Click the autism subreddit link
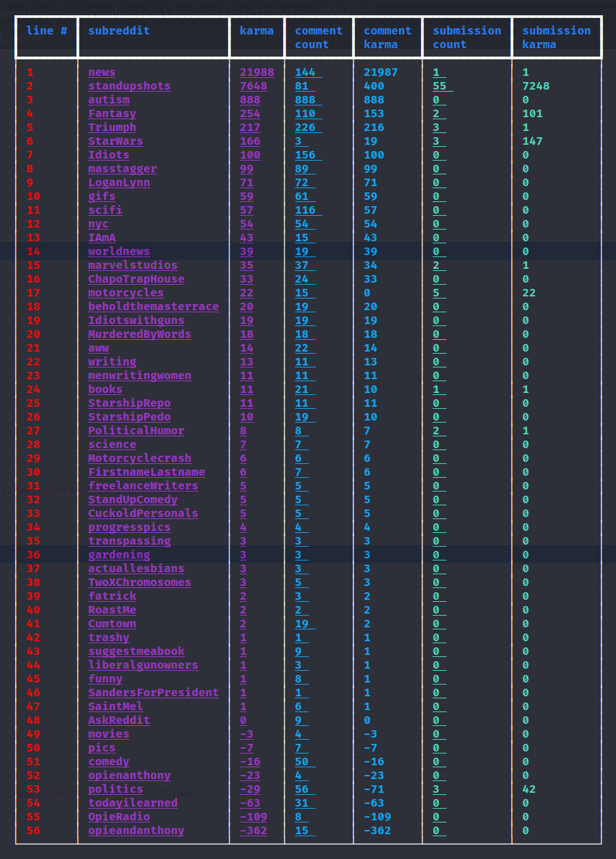Screen dimensions: 616x859 pyautogui.click(x=109, y=100)
